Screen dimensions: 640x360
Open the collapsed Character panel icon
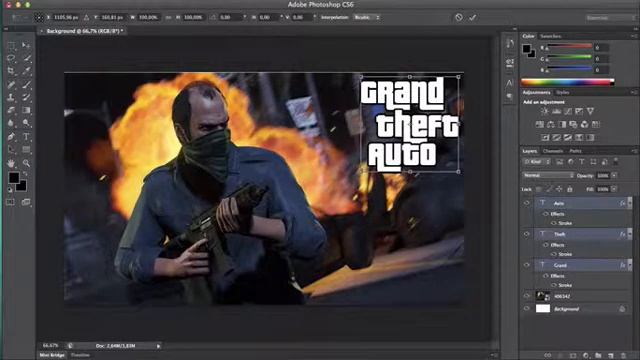click(510, 83)
